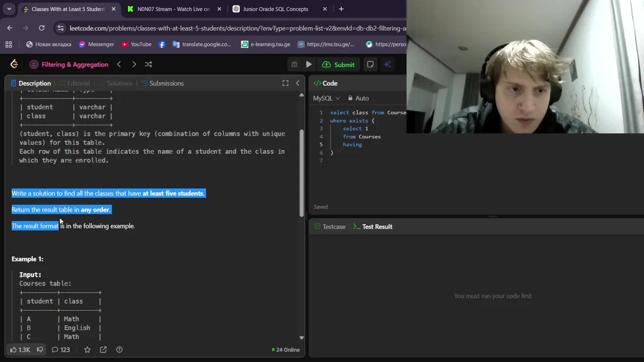Image resolution: width=644 pixels, height=362 pixels.
Task: Toggle the Auto lock setting
Action: pyautogui.click(x=358, y=98)
